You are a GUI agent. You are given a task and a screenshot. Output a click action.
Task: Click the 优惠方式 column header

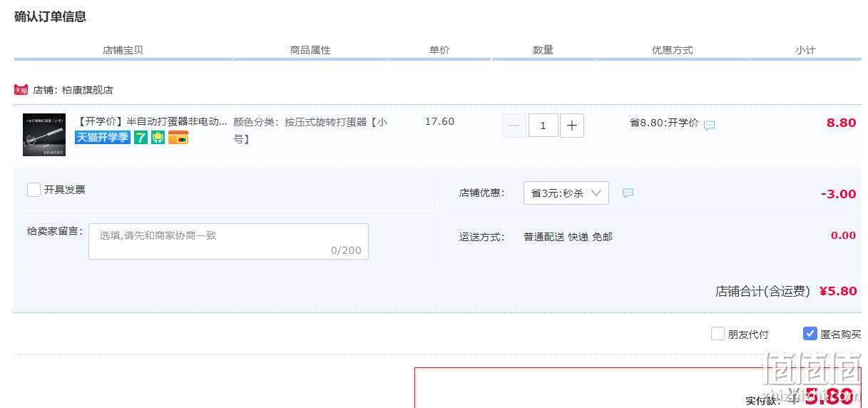(x=672, y=50)
